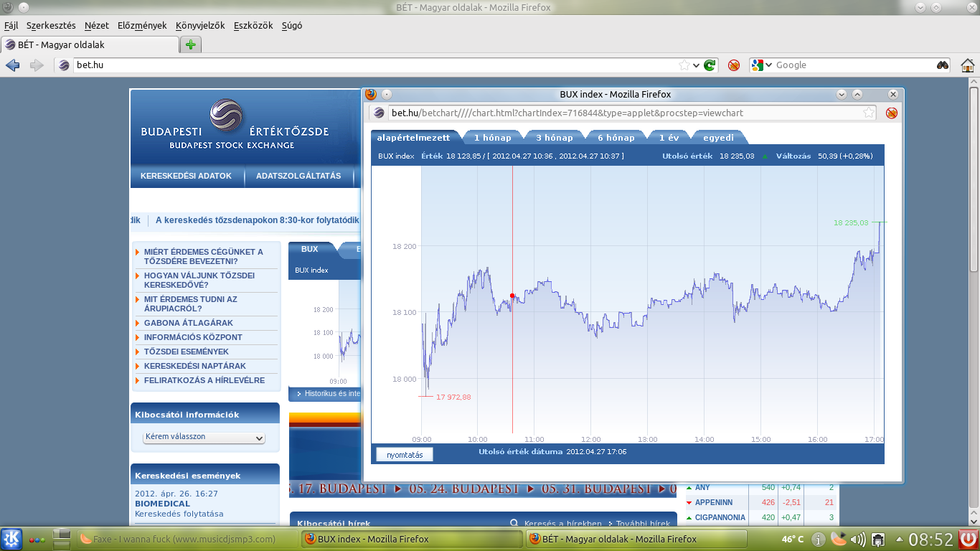
Task: Open GABONA ÁTLAGÁRAK sidebar link
Action: pyautogui.click(x=189, y=323)
